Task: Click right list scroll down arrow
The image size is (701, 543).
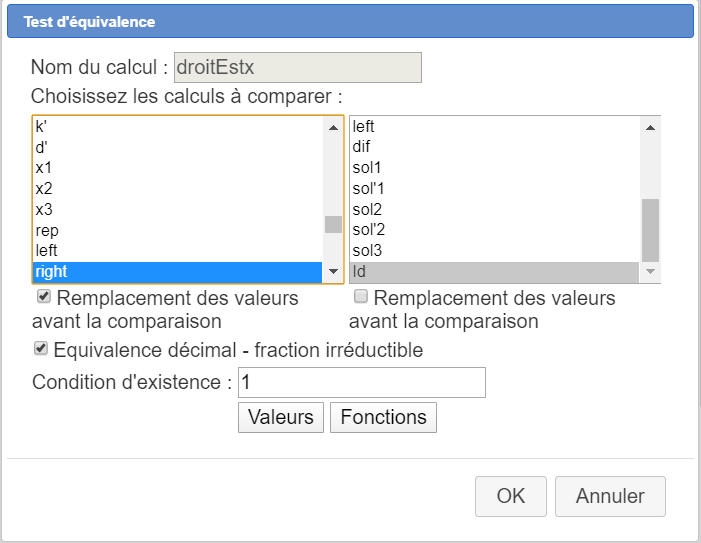Action: coord(651,271)
